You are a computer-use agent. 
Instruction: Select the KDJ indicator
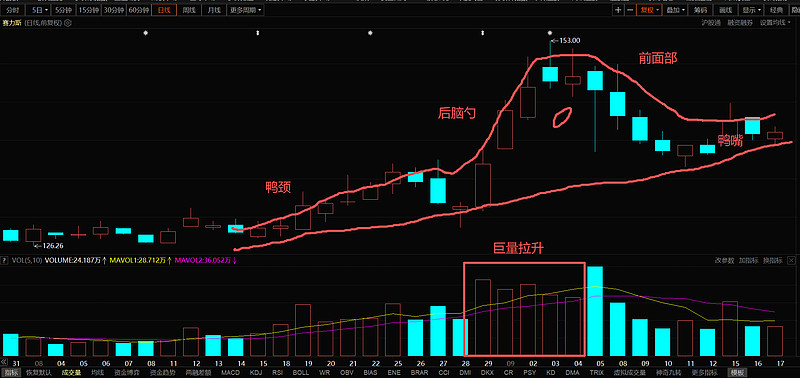pos(256,373)
